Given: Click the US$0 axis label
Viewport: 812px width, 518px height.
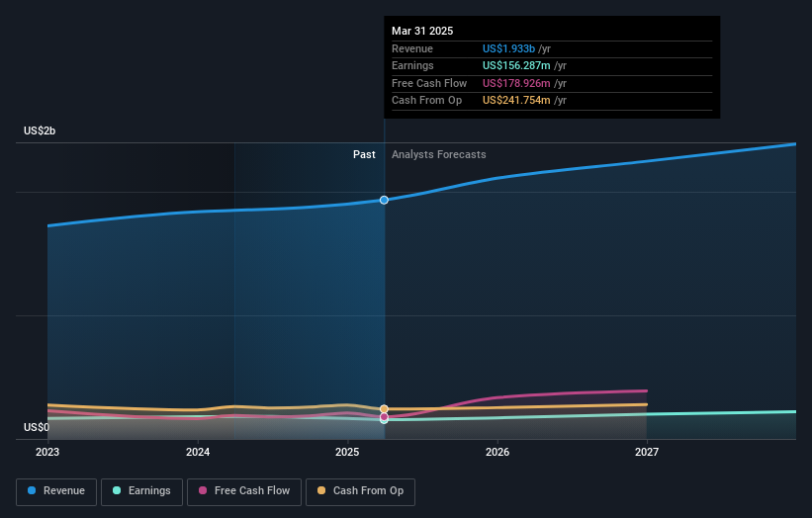Looking at the screenshot, I should [x=37, y=427].
